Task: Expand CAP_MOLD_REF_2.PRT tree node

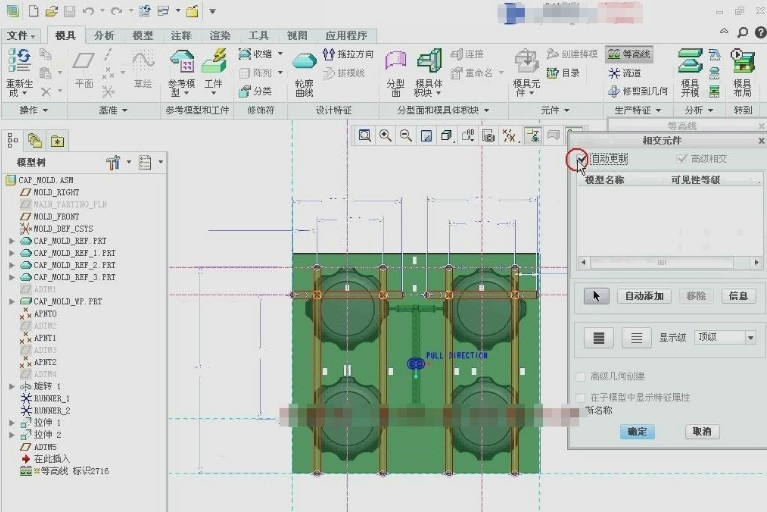Action: pyautogui.click(x=12, y=265)
